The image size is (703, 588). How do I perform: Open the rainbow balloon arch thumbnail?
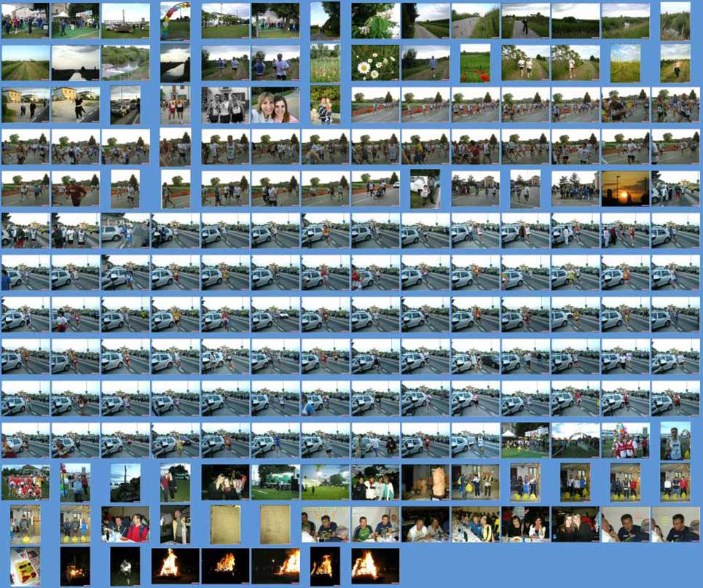(x=176, y=21)
